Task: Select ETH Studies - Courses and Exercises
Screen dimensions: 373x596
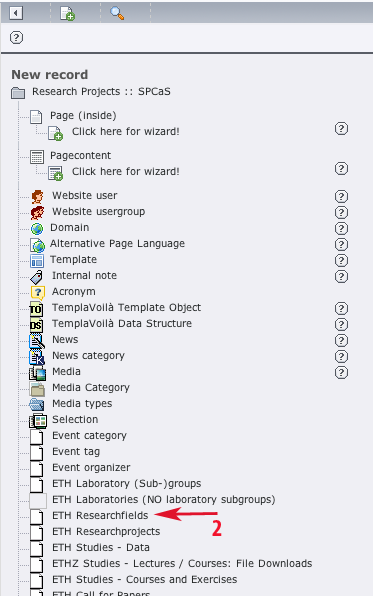Action: tap(144, 579)
